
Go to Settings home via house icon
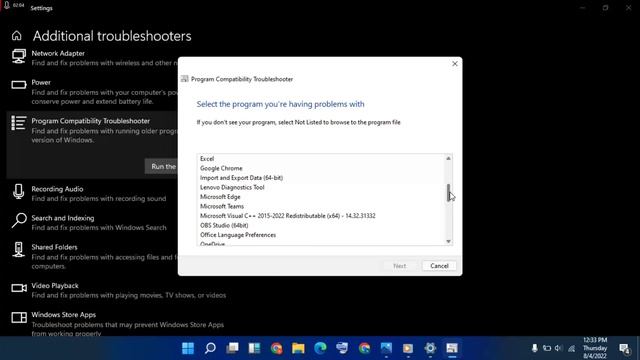tap(17, 36)
